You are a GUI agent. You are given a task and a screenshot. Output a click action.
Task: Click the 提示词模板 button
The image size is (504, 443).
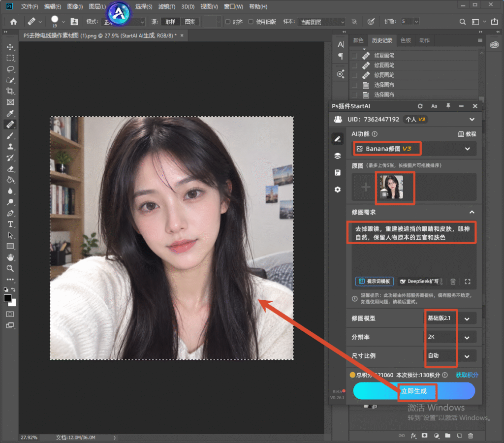click(375, 282)
